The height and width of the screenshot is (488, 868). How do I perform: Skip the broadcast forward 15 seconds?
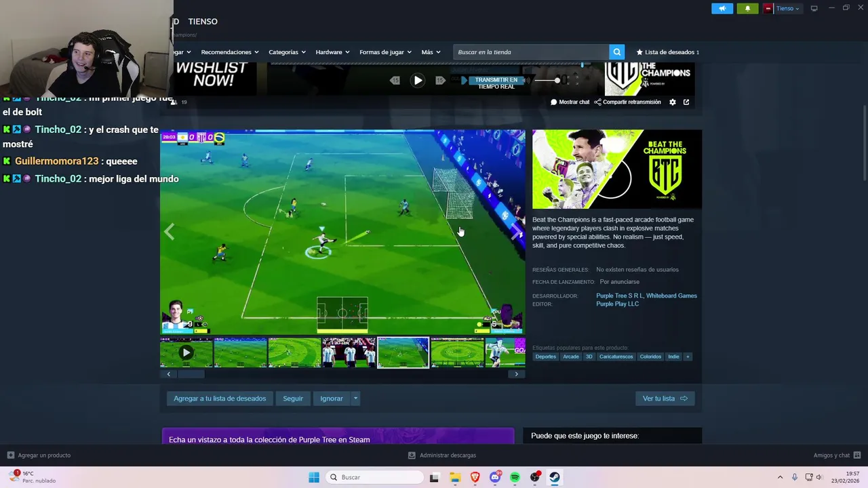coord(440,81)
